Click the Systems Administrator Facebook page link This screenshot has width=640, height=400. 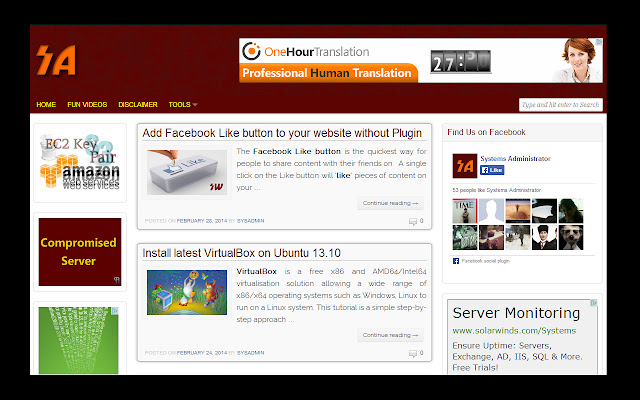(x=516, y=158)
